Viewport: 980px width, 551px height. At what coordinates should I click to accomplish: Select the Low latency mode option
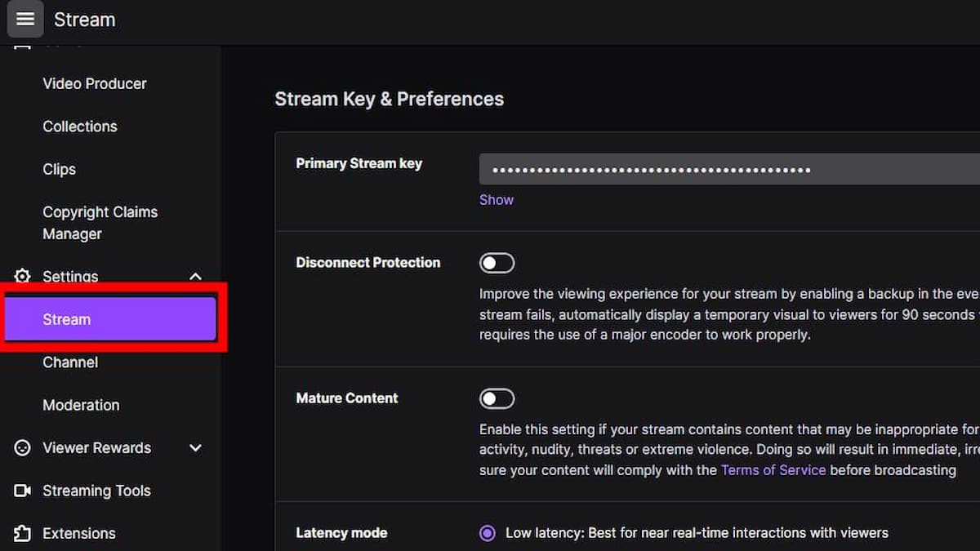488,532
